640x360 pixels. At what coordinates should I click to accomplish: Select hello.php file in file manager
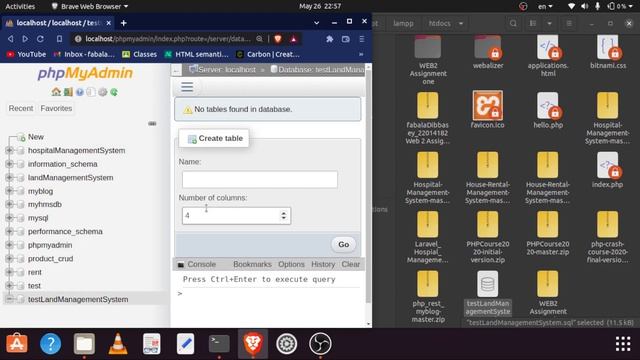coord(548,109)
